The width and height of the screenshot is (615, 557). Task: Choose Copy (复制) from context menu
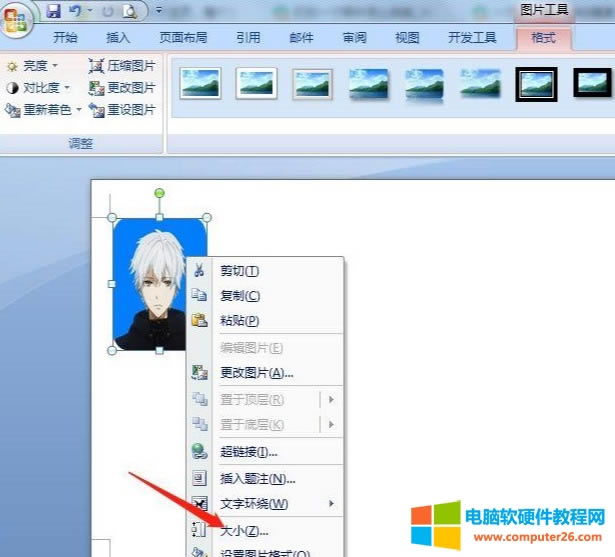[x=239, y=296]
